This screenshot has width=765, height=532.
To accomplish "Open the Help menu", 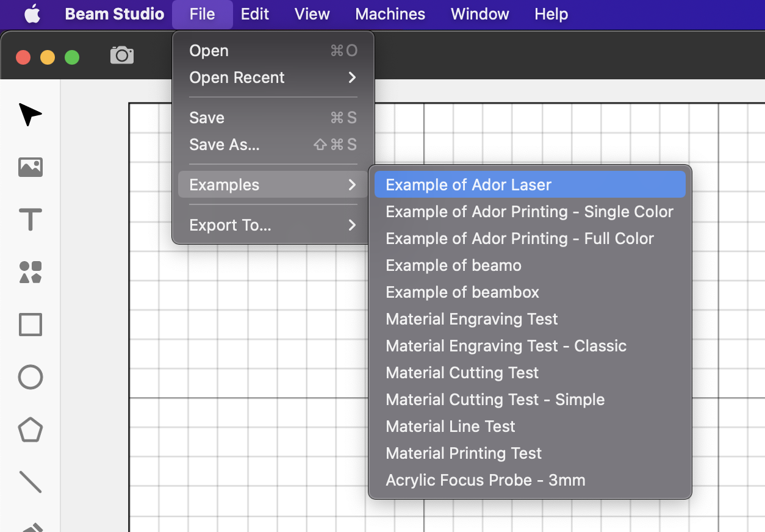I will pyautogui.click(x=551, y=14).
